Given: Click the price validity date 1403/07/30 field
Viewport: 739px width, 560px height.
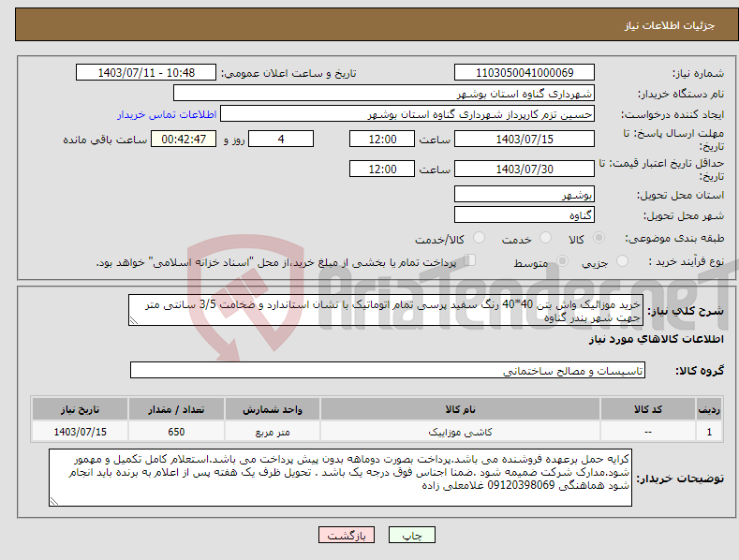Looking at the screenshot, I should 525,169.
